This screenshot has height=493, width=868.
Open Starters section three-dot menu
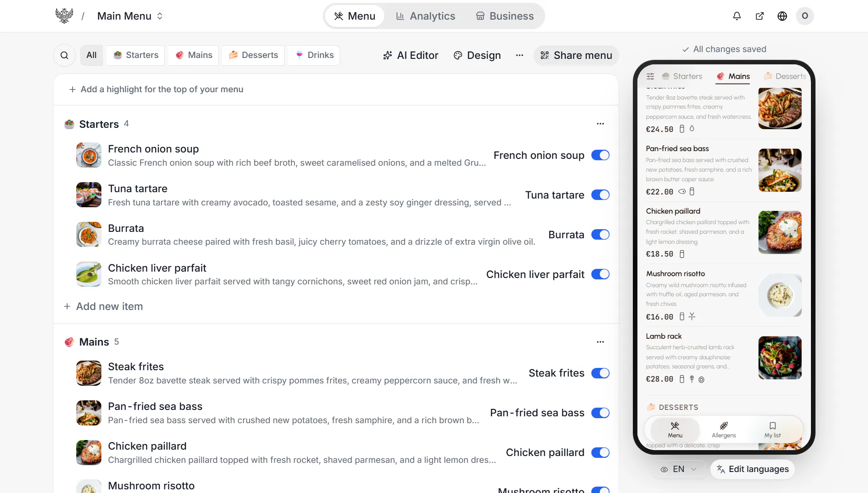[600, 124]
